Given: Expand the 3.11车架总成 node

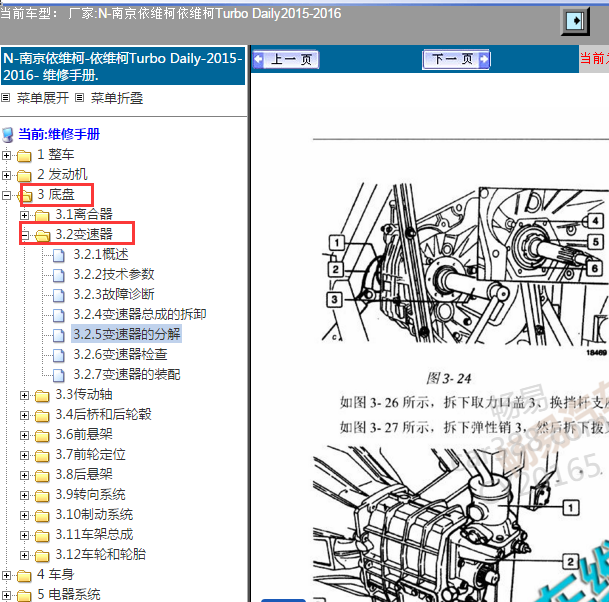Looking at the screenshot, I should [x=24, y=536].
